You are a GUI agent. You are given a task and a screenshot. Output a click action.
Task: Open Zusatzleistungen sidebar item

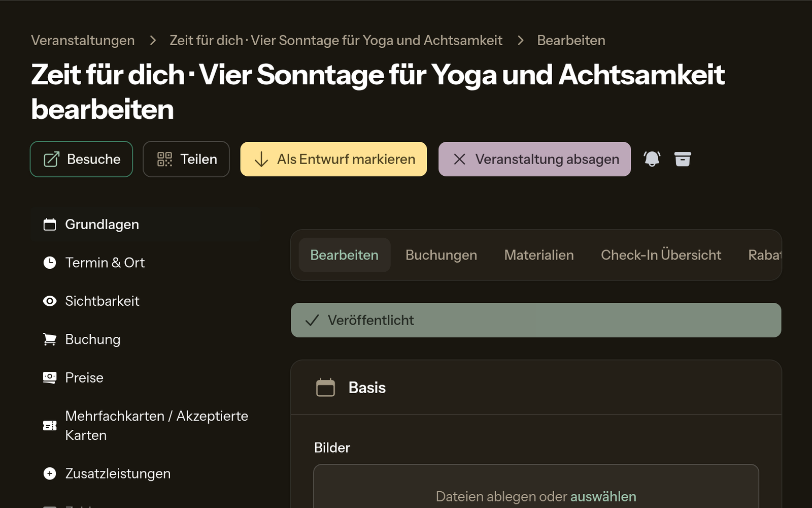pos(145,473)
